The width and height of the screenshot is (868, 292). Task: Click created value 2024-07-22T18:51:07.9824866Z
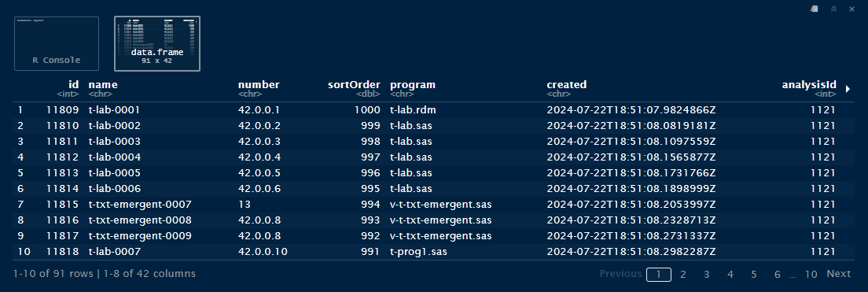coord(631,110)
